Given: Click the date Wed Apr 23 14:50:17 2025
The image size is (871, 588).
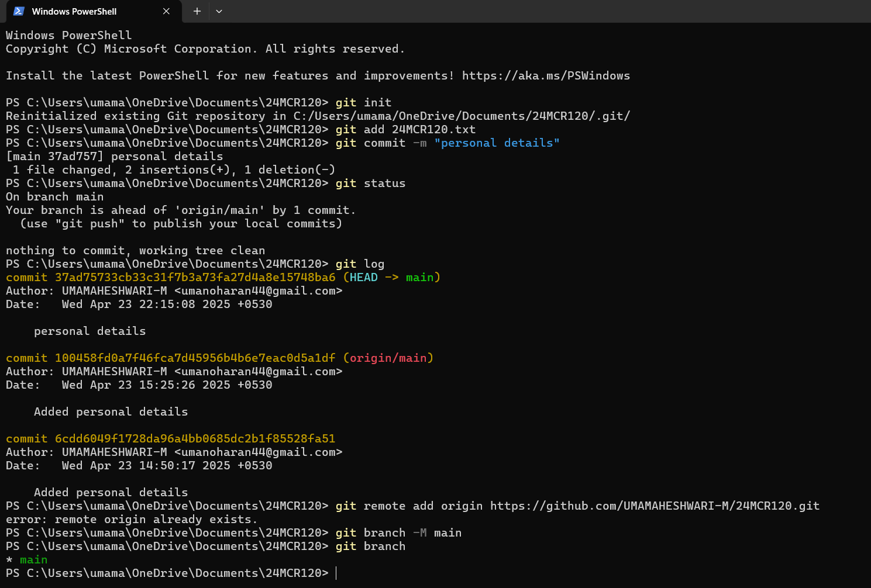Looking at the screenshot, I should coord(146,465).
